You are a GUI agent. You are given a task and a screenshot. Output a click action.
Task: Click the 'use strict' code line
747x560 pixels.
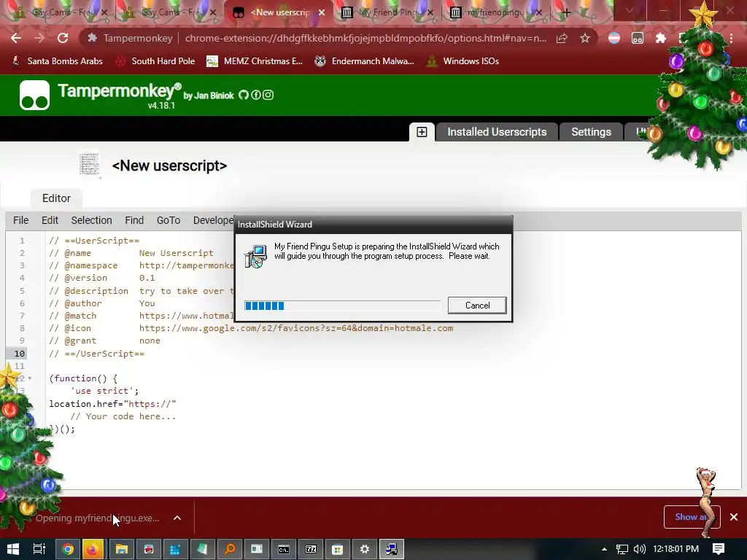pos(105,391)
